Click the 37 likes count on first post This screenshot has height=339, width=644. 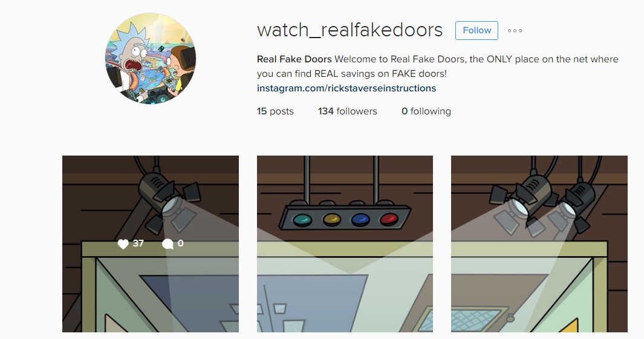(x=138, y=243)
